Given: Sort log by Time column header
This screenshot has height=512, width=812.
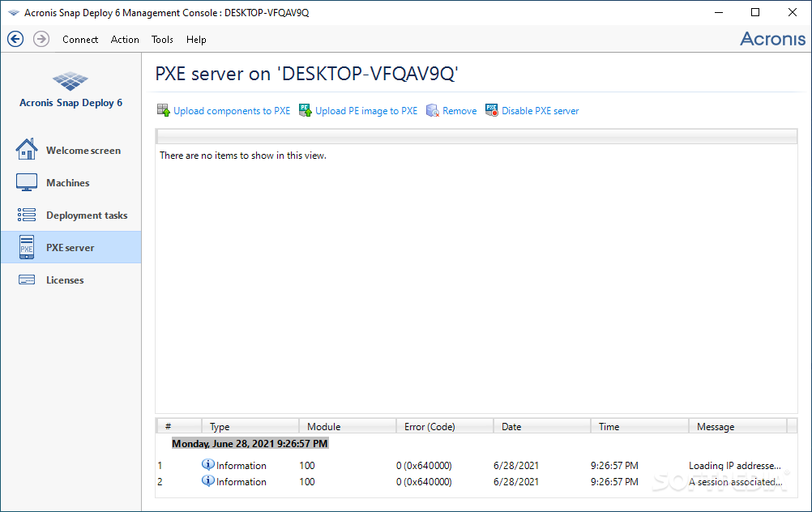Looking at the screenshot, I should click(x=639, y=426).
